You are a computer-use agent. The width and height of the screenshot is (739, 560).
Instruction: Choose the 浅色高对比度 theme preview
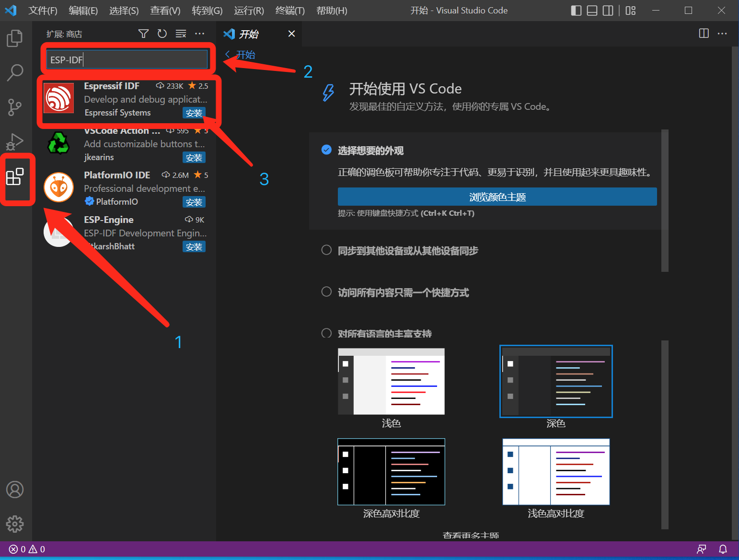556,472
